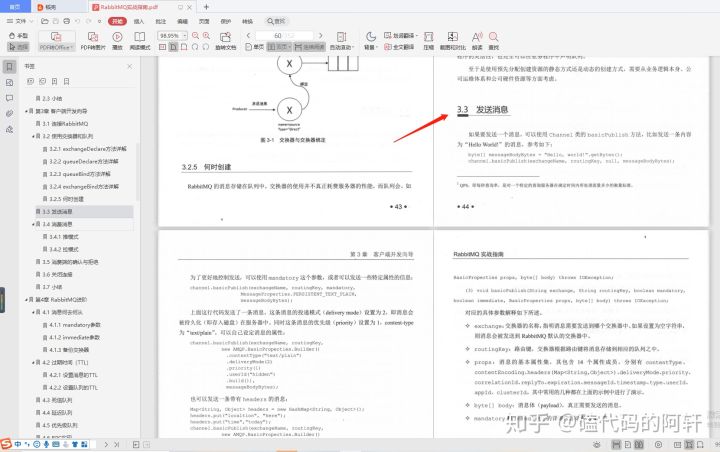The width and height of the screenshot is (720, 452).
Task: Toggle fit-page view icon under zoom box
Action: [x=173, y=47]
